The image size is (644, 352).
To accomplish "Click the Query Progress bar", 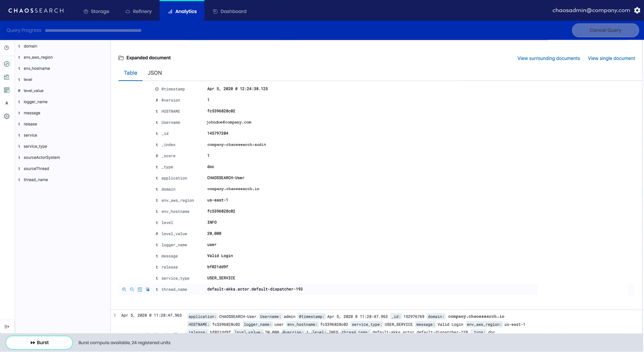I will 93,30.
